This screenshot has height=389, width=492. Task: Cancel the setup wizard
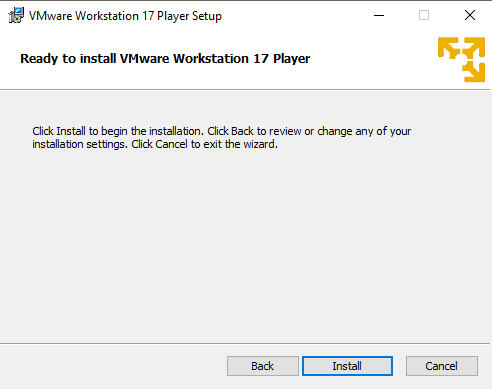442,366
